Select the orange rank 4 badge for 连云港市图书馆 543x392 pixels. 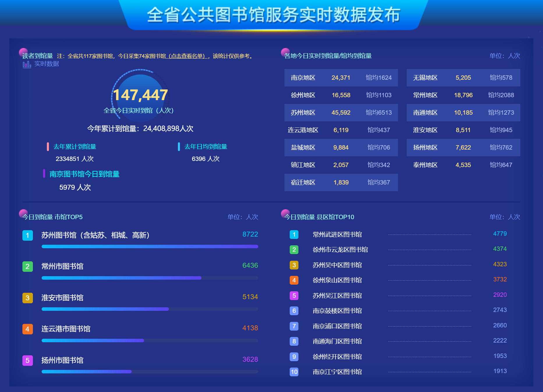(x=28, y=329)
